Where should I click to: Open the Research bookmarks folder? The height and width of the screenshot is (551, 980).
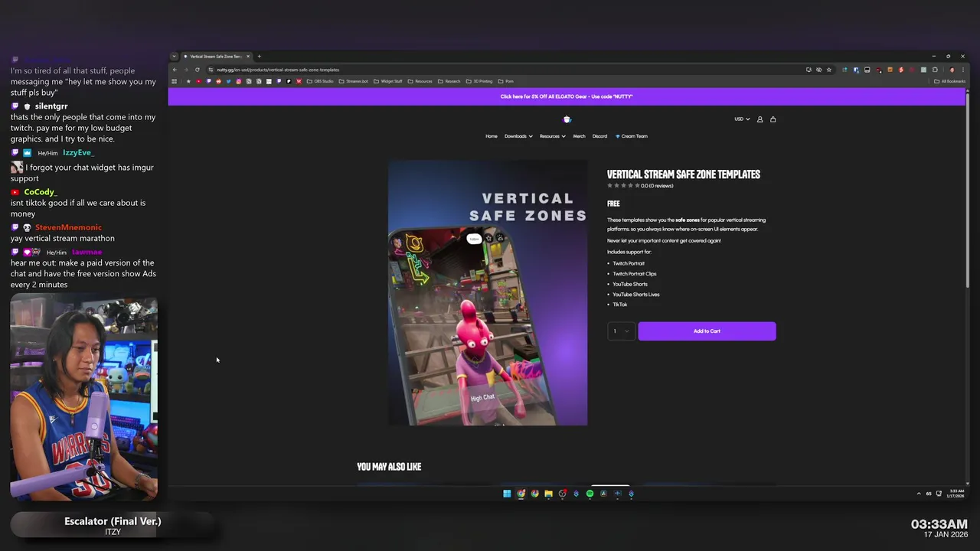click(449, 81)
